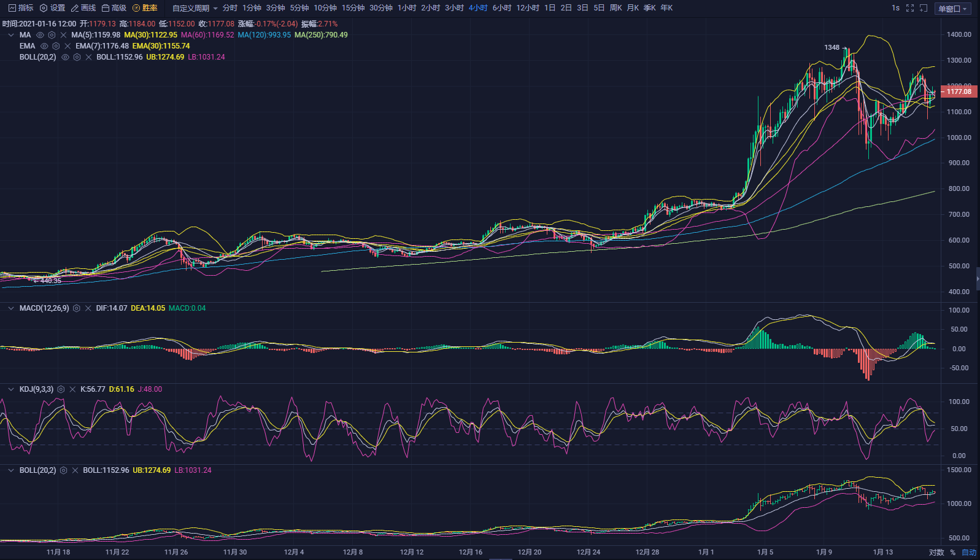Remove the EMA indicator from the chart
Image resolution: width=980 pixels, height=560 pixels.
tap(68, 46)
